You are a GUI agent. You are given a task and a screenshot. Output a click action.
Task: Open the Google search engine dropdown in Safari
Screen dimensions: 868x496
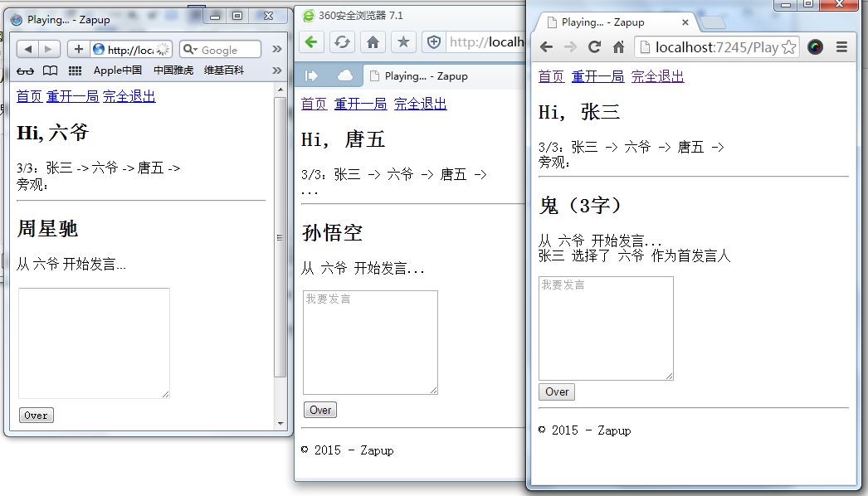[x=190, y=49]
